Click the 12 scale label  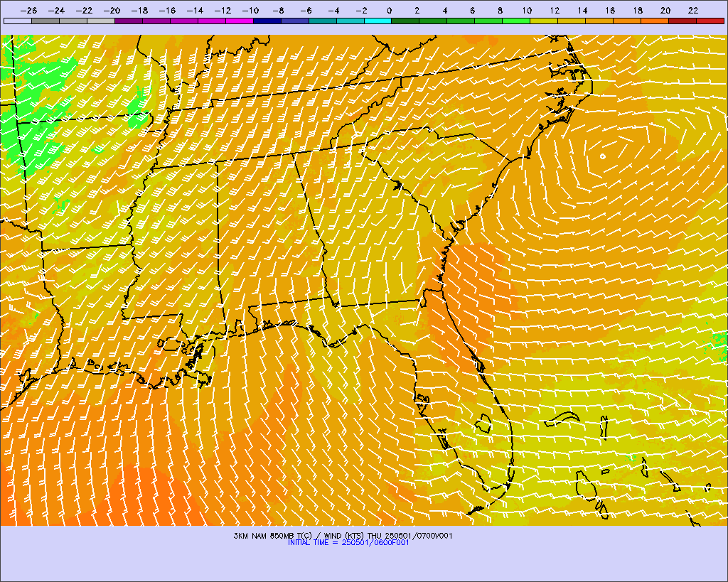[x=555, y=11]
